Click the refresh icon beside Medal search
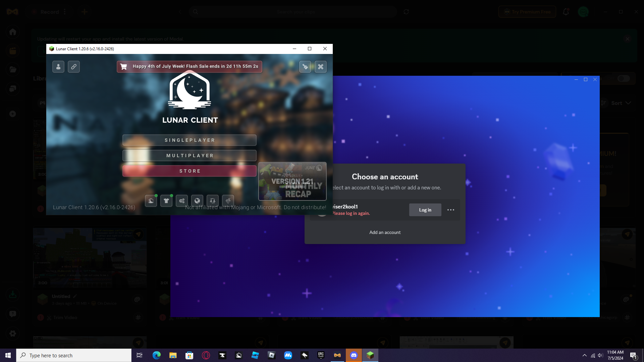The height and width of the screenshot is (362, 644). (x=406, y=12)
